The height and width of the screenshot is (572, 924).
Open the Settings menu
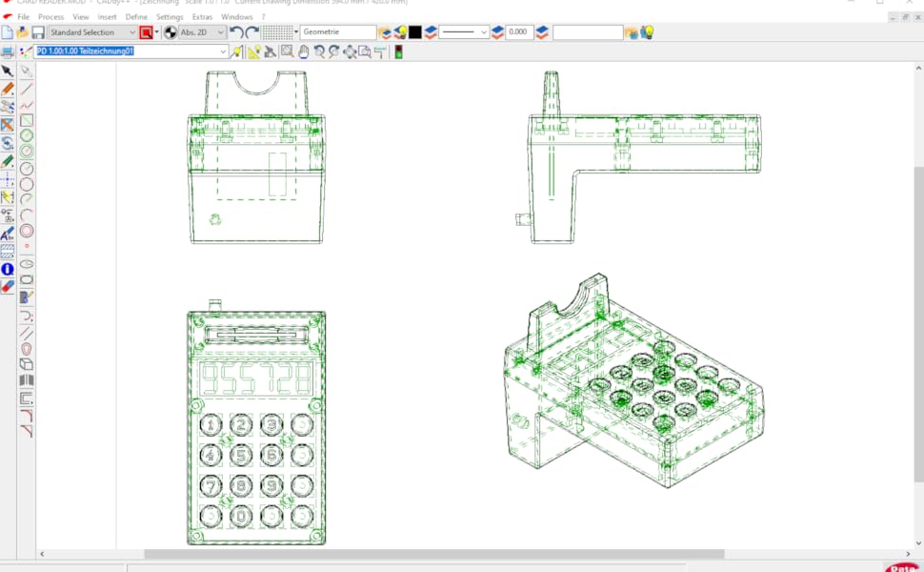(x=169, y=16)
